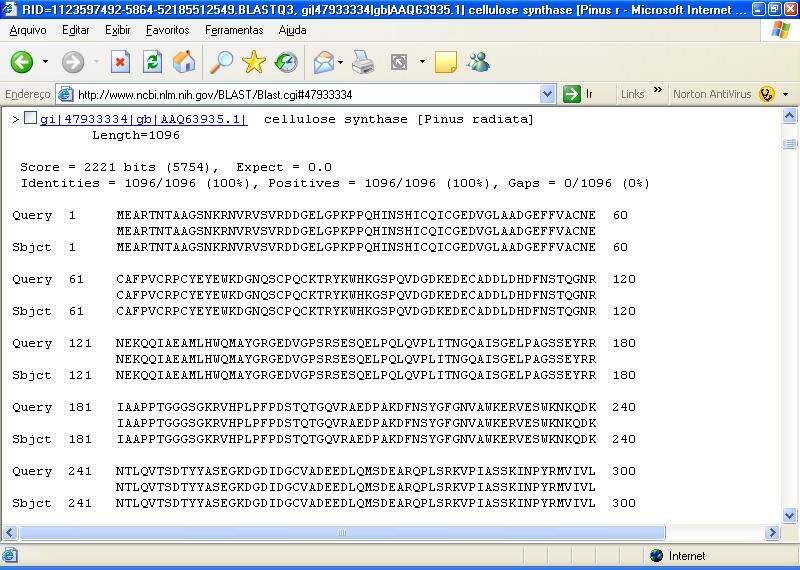Screen dimensions: 800x570
Task: Open the Exibir menu
Action: 117,30
